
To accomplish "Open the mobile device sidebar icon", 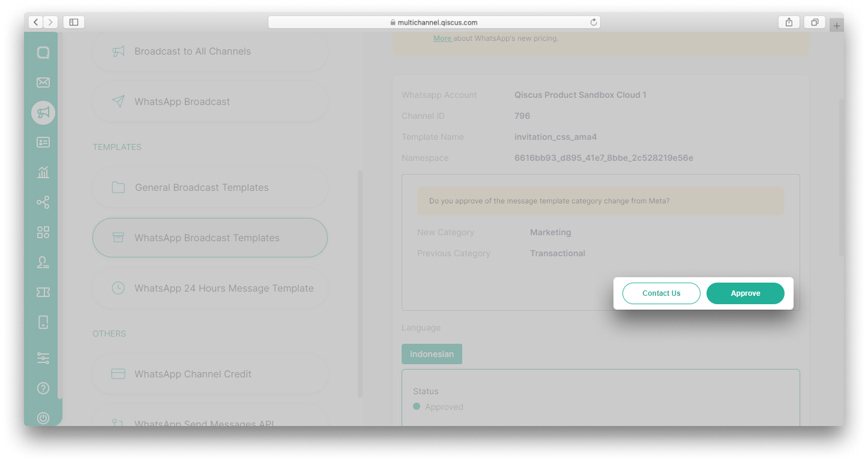I will (x=43, y=322).
